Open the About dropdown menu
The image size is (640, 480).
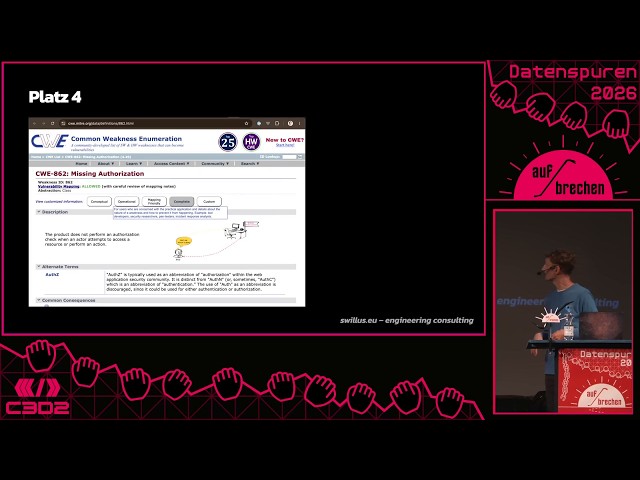tap(106, 164)
